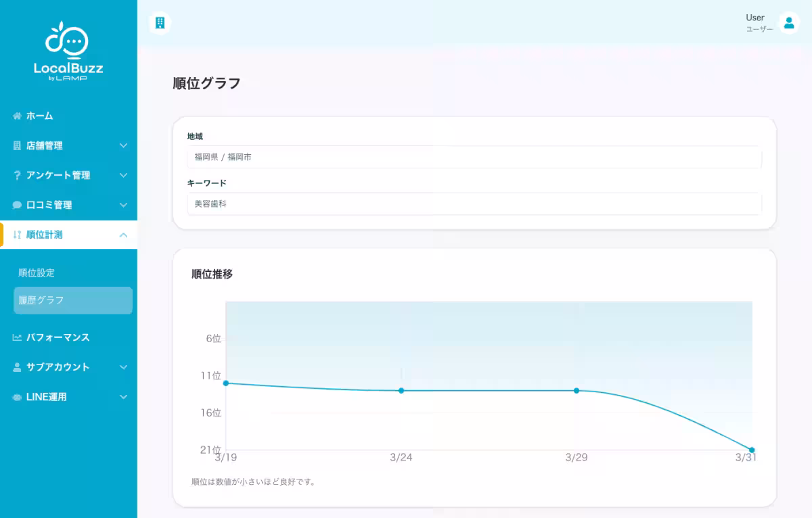Click the 店舗管理 building icon

tap(17, 145)
